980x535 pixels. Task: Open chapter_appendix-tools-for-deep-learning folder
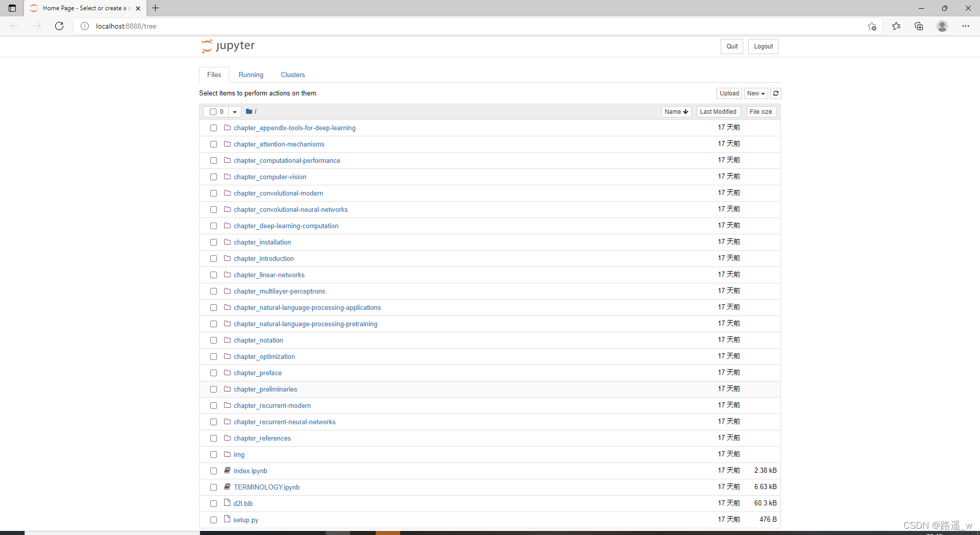click(295, 128)
